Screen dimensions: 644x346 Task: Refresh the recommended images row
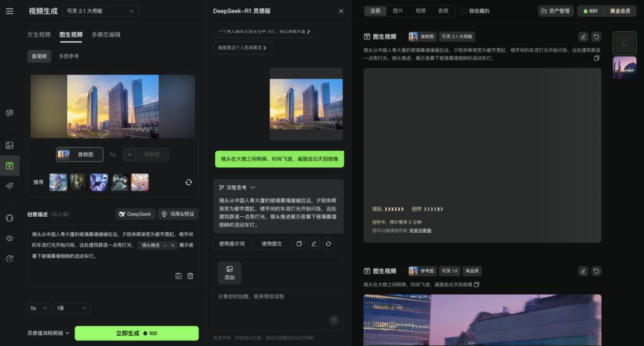[x=188, y=182]
